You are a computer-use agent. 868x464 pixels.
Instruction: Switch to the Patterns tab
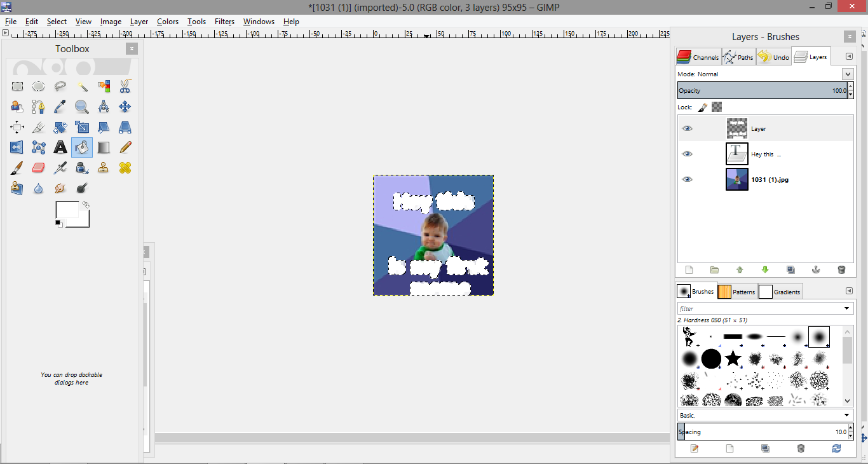click(x=737, y=292)
